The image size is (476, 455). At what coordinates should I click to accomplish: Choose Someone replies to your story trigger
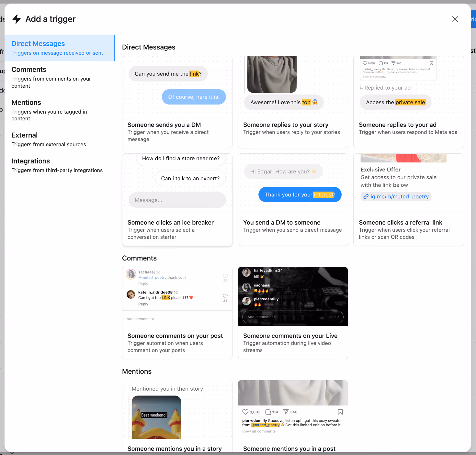[293, 102]
